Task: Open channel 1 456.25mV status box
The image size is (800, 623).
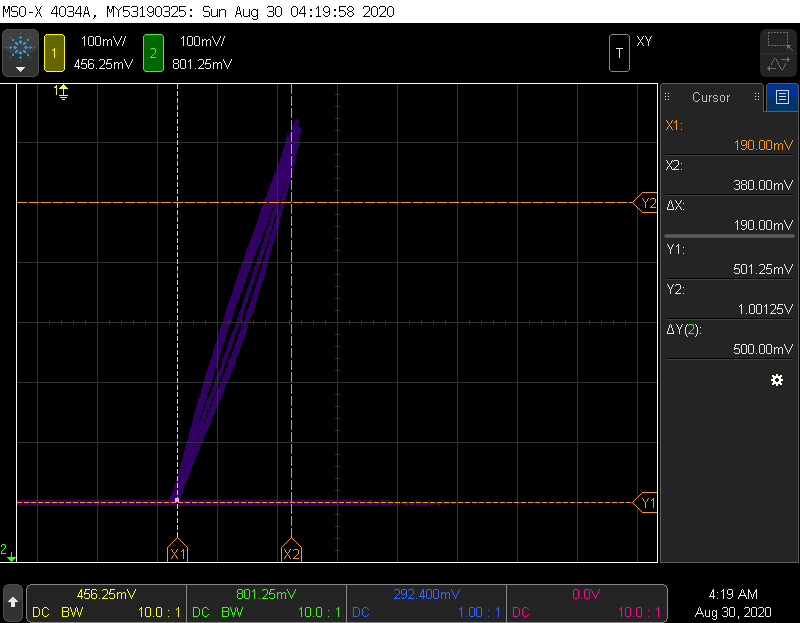Action: (106, 602)
